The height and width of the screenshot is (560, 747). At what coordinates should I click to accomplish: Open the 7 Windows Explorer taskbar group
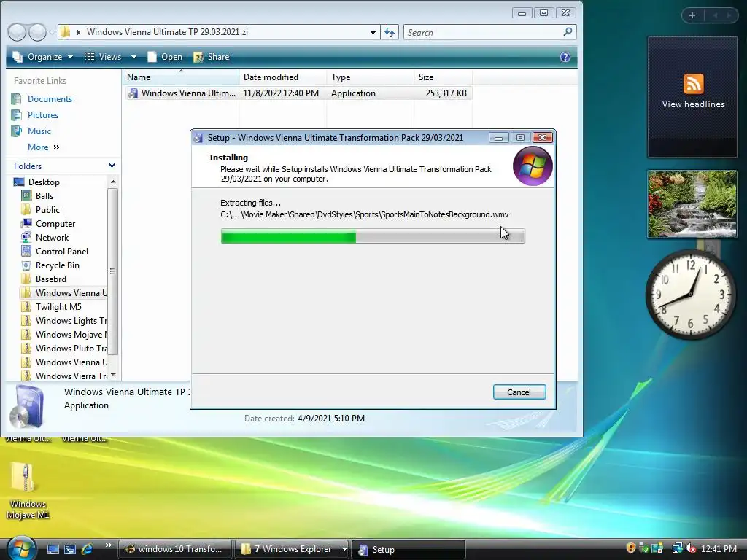pyautogui.click(x=292, y=549)
